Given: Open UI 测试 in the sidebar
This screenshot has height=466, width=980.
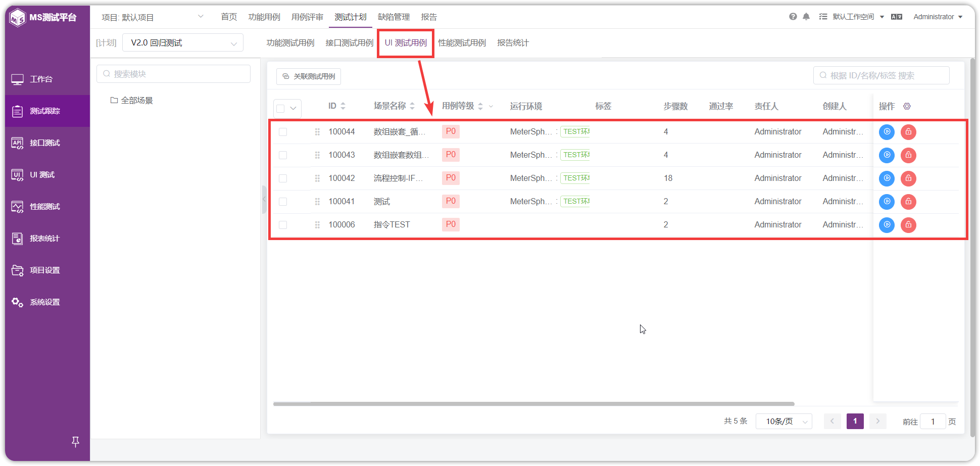Looking at the screenshot, I should pos(47,175).
